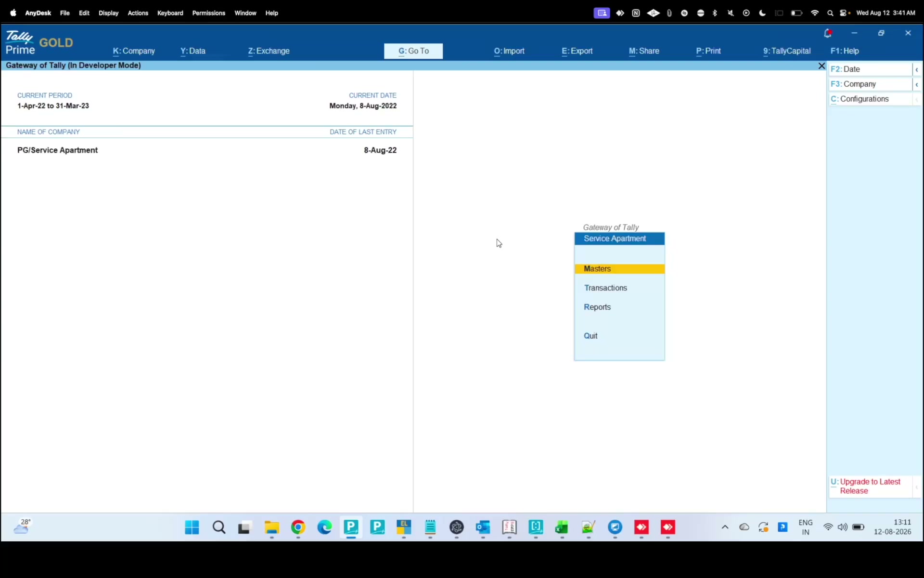
Task: Open the blue round monitor taskbar icon
Action: pyautogui.click(x=615, y=527)
